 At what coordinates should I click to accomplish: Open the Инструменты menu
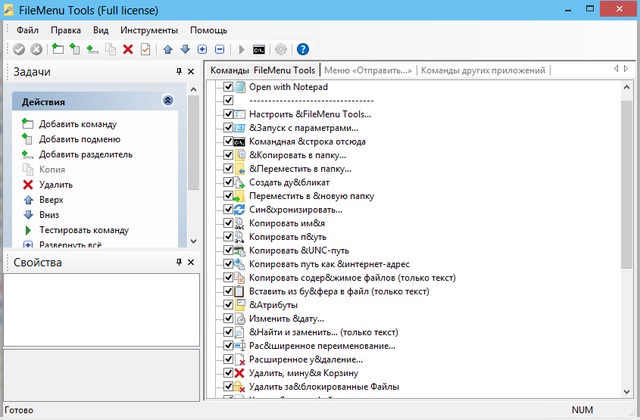149,30
